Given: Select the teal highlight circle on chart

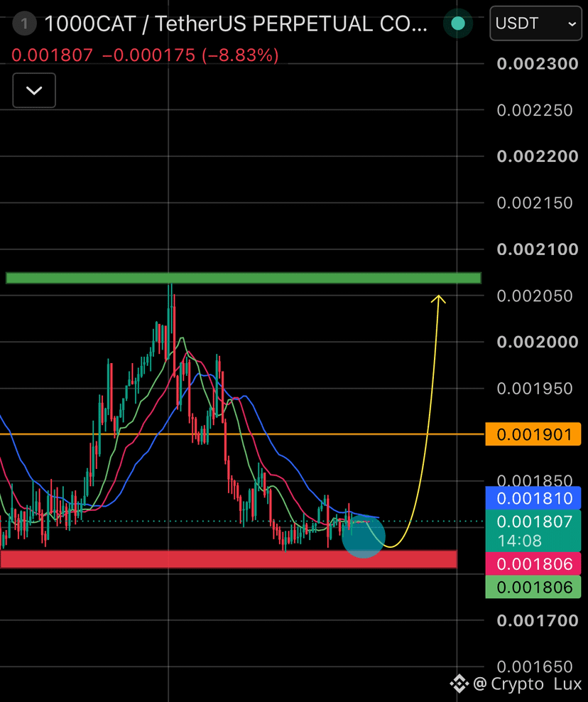Looking at the screenshot, I should pyautogui.click(x=364, y=536).
